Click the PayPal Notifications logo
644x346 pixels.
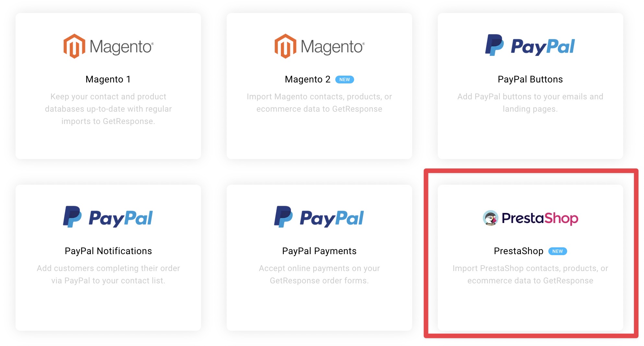[108, 217]
